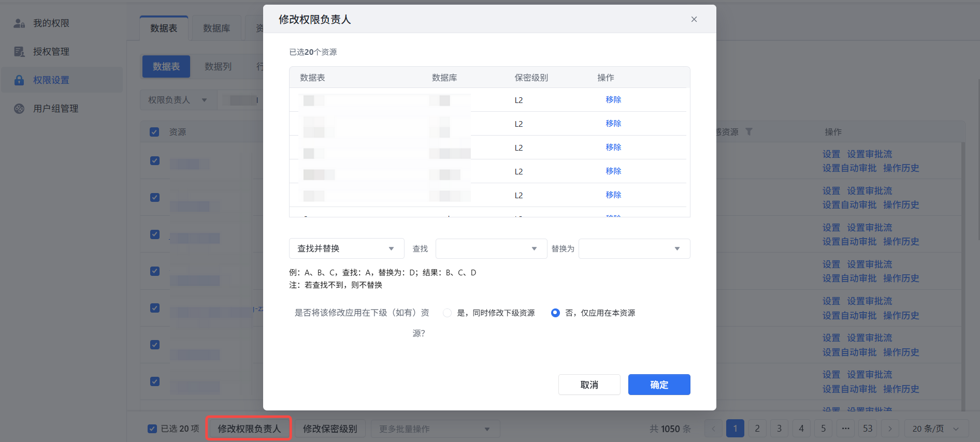
Task: Click the 授权管理 sidebar icon
Action: tap(19, 52)
